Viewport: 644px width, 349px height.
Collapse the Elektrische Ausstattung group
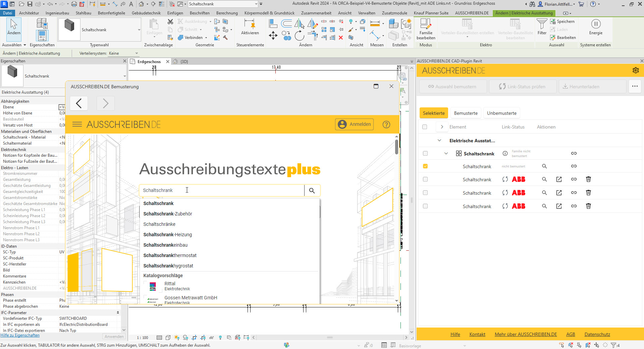pyautogui.click(x=439, y=141)
